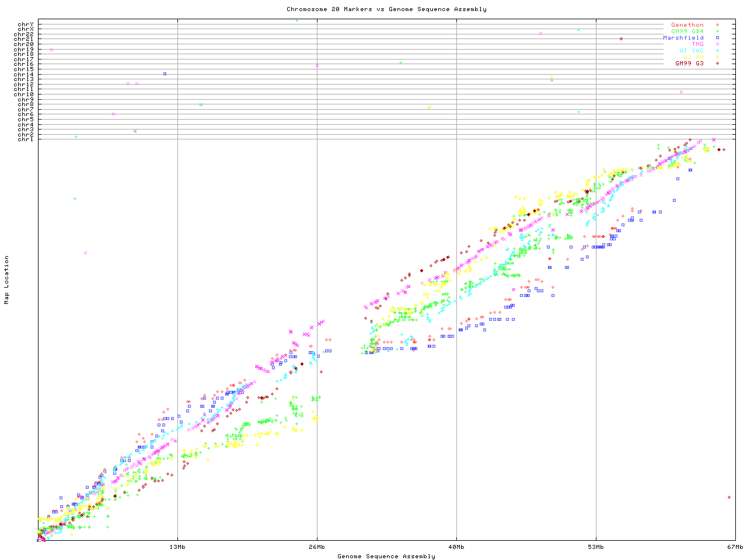The image size is (747, 560).
Task: Select the Marshfield blue square legend symbol
Action: 717,38
